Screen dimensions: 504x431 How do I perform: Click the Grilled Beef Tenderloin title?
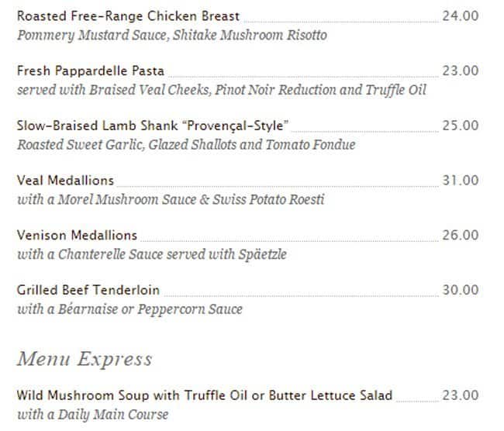[88, 291]
